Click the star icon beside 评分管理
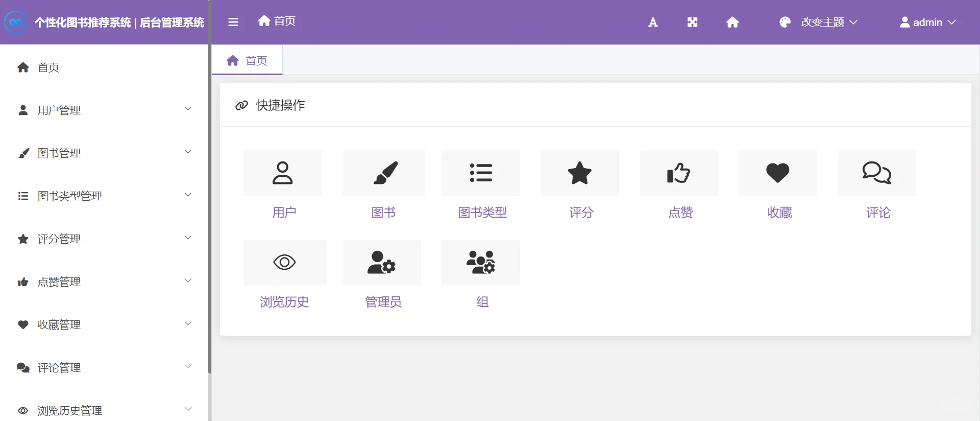This screenshot has height=421, width=980. (x=23, y=239)
